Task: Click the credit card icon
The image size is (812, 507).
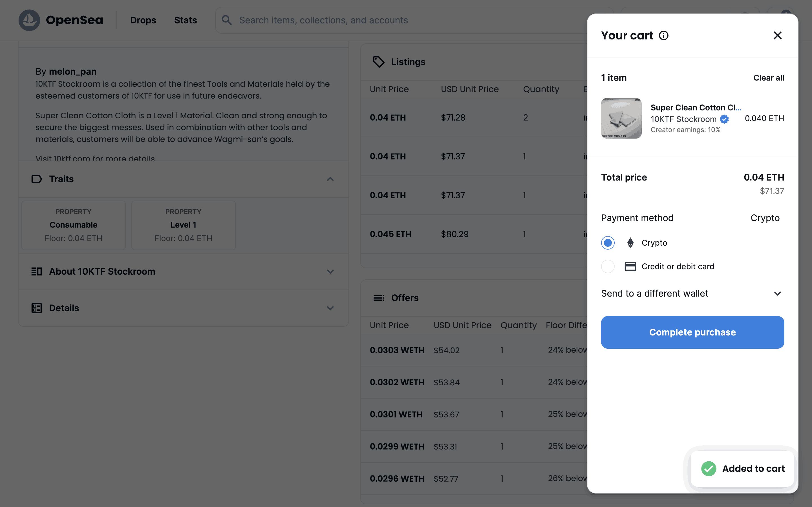Action: (630, 266)
